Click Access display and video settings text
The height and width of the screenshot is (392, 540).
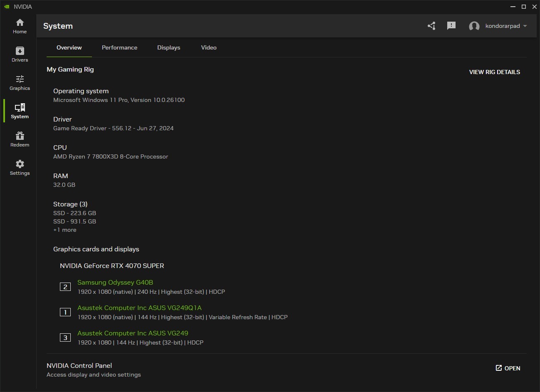pos(94,375)
